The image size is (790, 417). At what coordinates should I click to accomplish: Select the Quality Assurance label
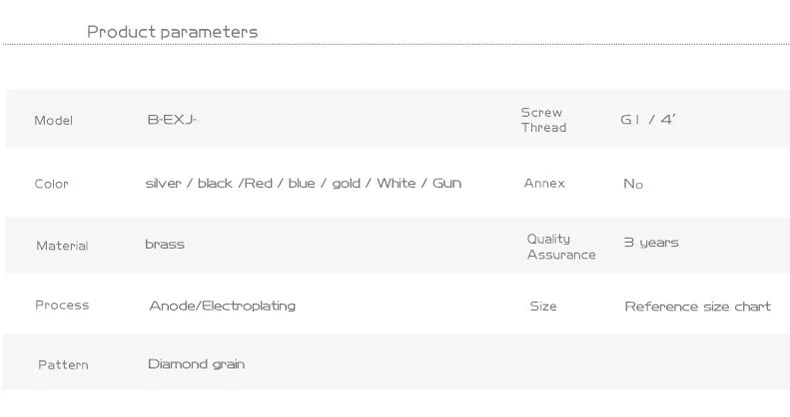click(x=560, y=247)
